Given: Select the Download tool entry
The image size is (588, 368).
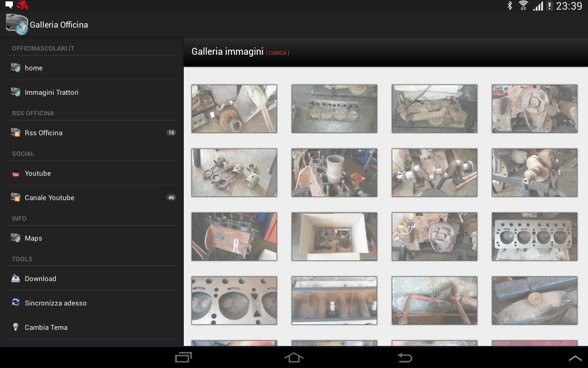Looking at the screenshot, I should pos(92,278).
